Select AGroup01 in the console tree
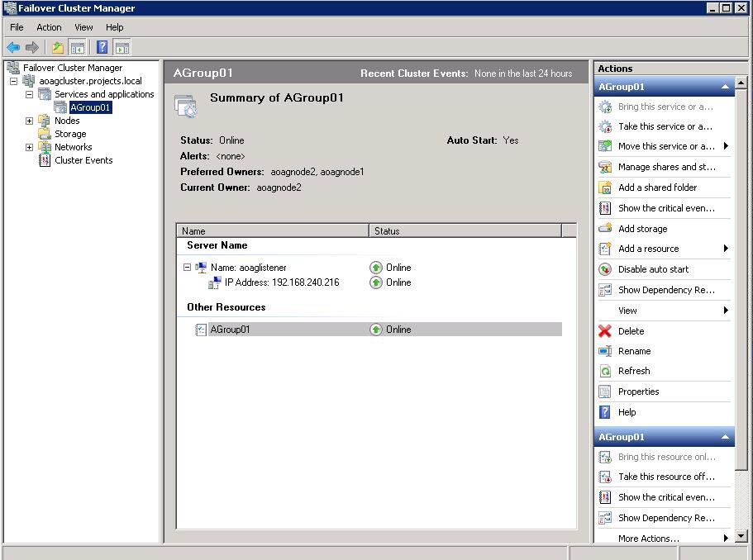The height and width of the screenshot is (560, 753). 91,107
